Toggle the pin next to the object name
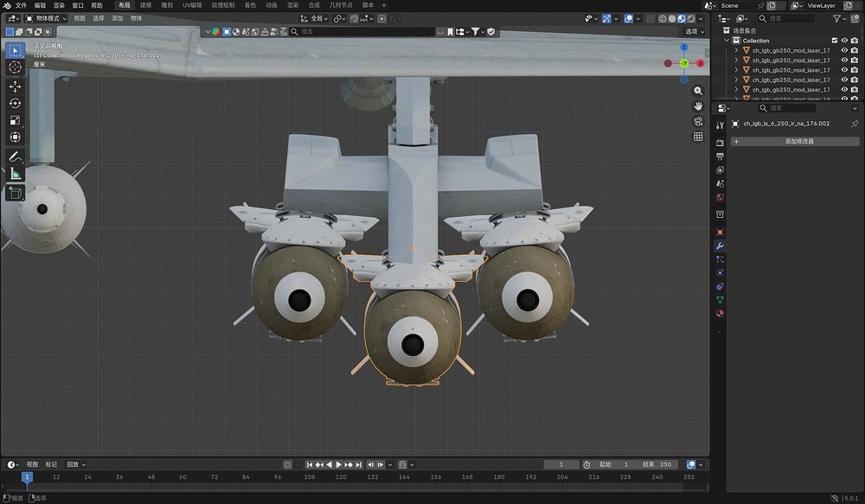Image resolution: width=865 pixels, height=504 pixels. (x=855, y=124)
